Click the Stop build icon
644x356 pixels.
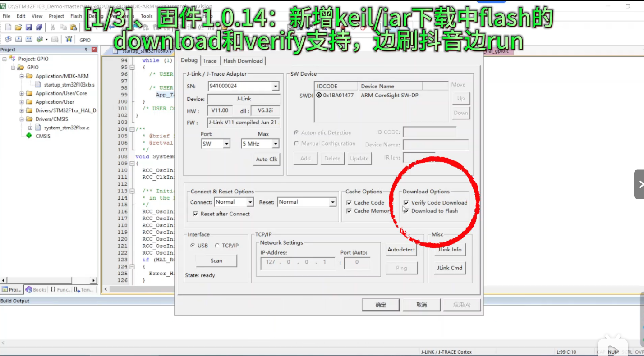[55, 39]
